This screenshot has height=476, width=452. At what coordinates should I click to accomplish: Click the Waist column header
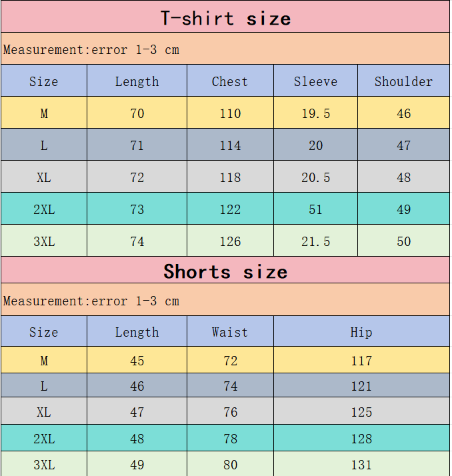(230, 332)
